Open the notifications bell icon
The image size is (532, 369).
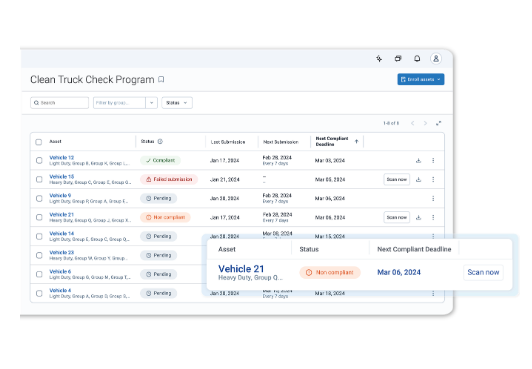tap(417, 59)
